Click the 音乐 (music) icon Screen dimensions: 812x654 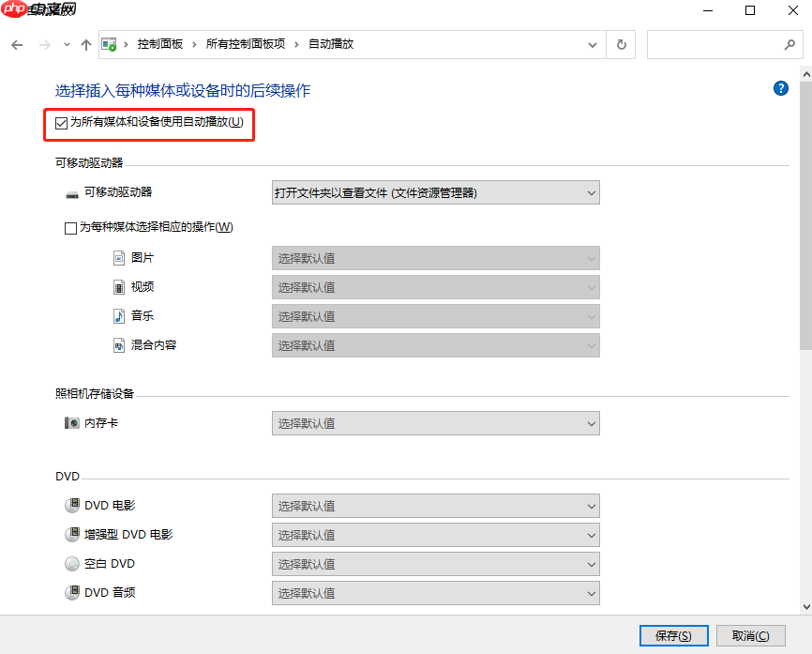pyautogui.click(x=118, y=315)
